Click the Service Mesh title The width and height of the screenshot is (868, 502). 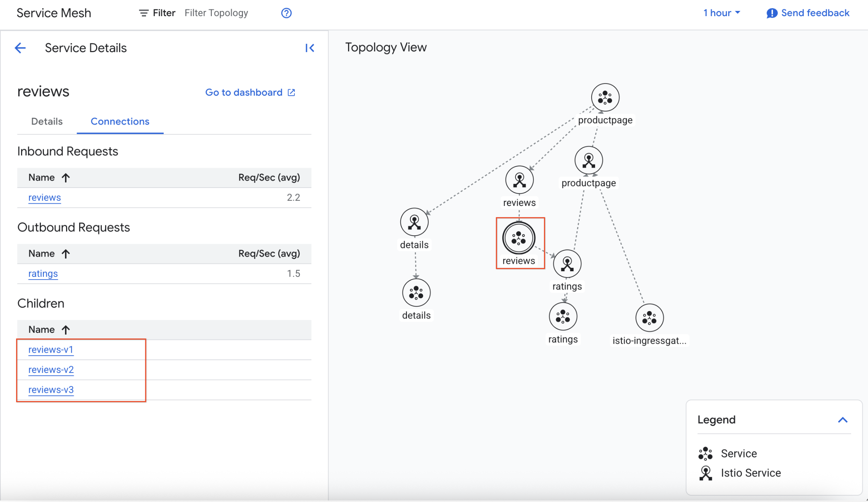pos(54,13)
